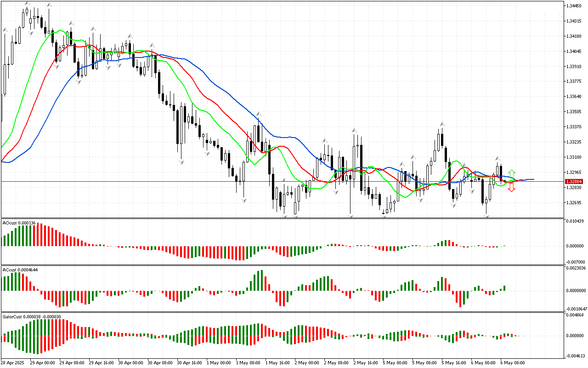Click the 0.010439 value on the AOcust scale
This screenshot has width=588, height=368.
575,222
